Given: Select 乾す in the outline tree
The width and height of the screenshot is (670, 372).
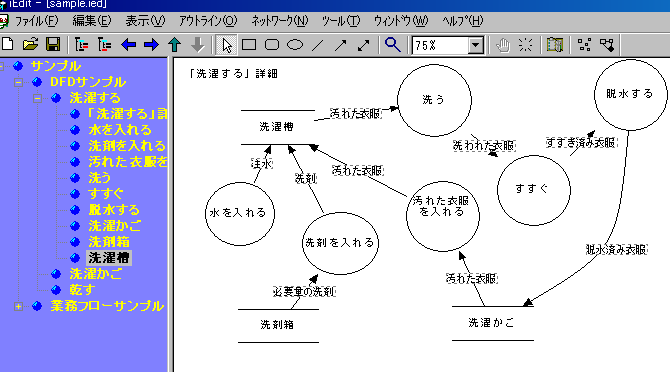Looking at the screenshot, I should [x=82, y=290].
